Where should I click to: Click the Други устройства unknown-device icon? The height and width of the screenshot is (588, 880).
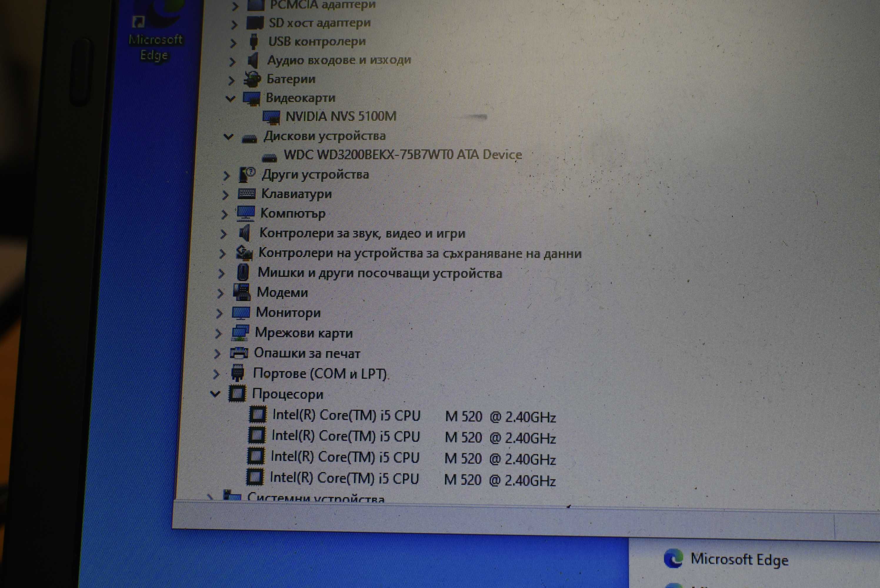click(x=247, y=175)
